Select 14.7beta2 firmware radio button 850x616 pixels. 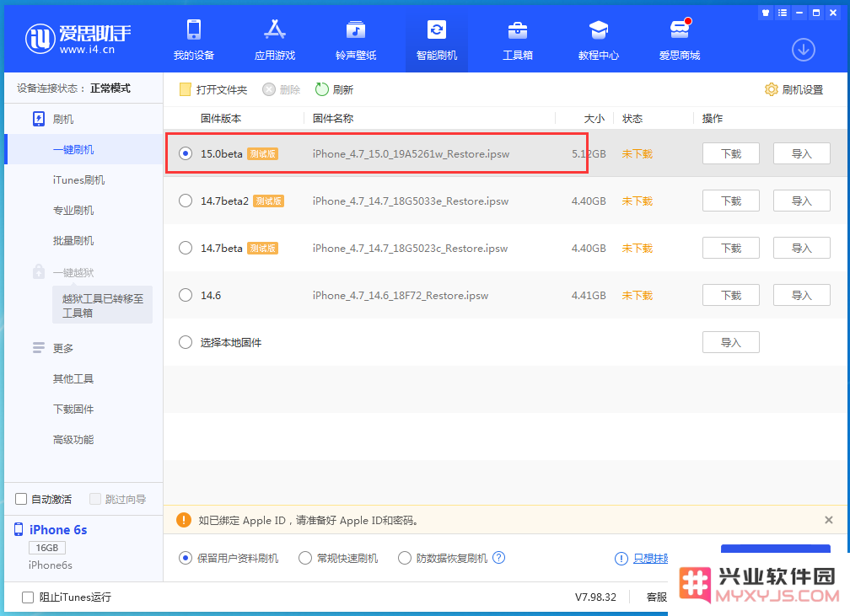click(186, 201)
